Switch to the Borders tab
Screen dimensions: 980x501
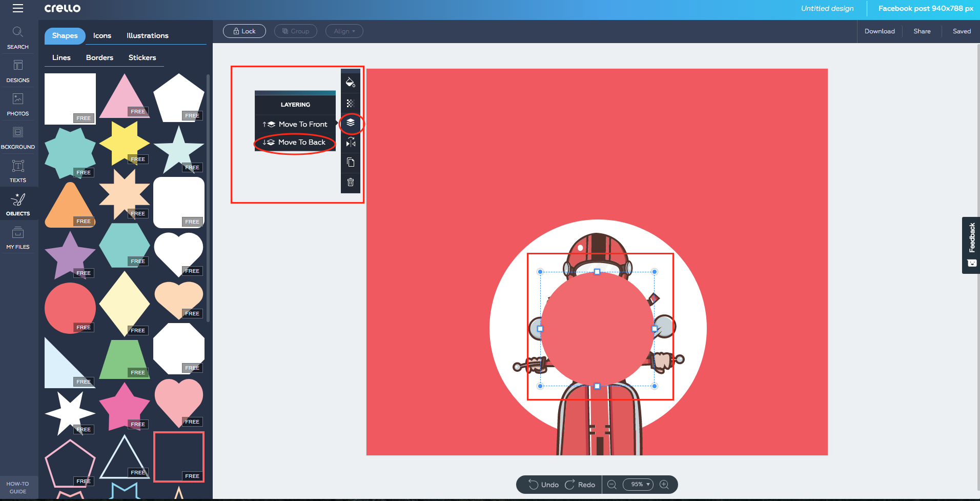point(99,57)
